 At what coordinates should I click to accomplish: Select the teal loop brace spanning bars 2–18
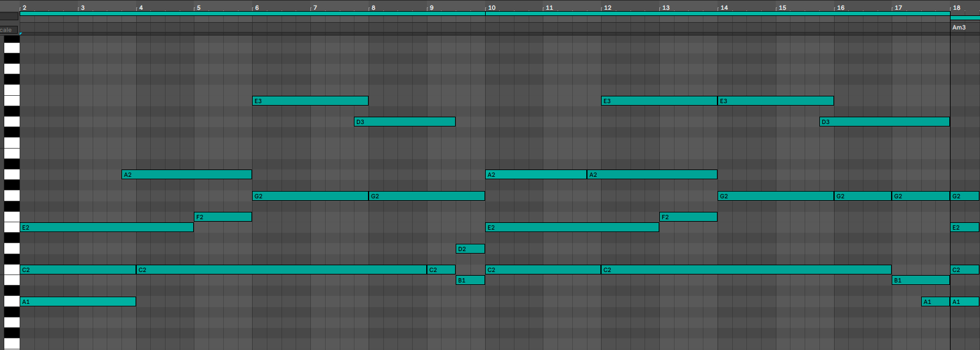pyautogui.click(x=484, y=14)
